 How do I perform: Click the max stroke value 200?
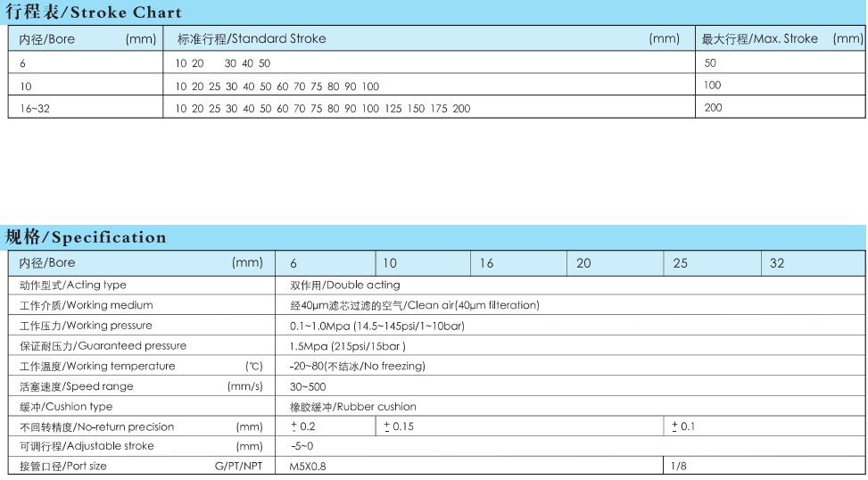point(713,108)
